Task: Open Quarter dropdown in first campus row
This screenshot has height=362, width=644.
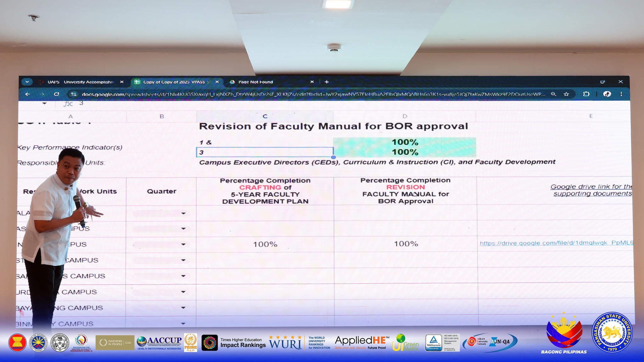Action: pyautogui.click(x=183, y=213)
